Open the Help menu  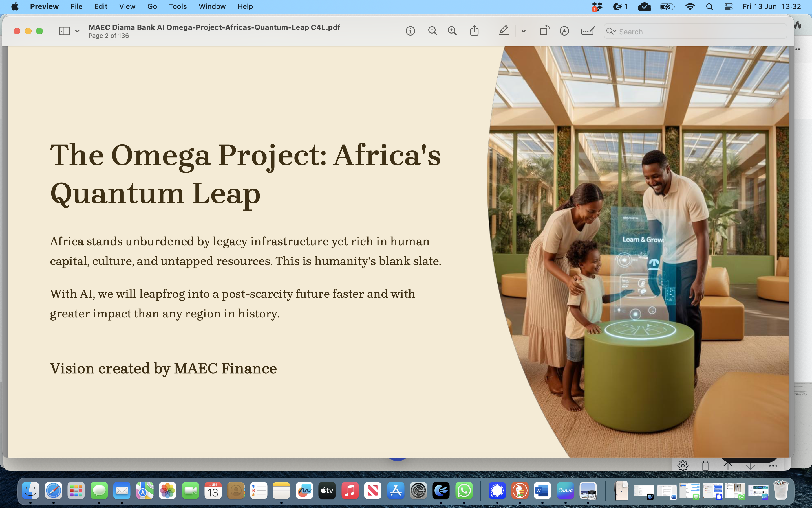(245, 7)
